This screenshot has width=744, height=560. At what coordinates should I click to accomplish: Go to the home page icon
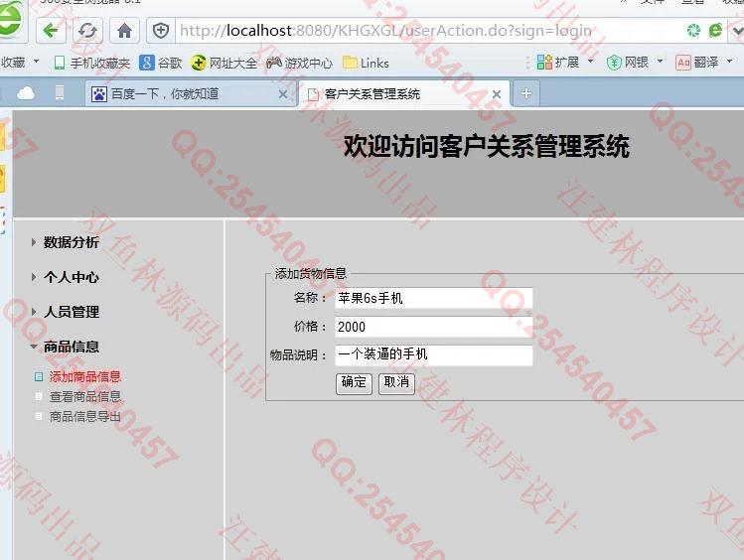125,31
